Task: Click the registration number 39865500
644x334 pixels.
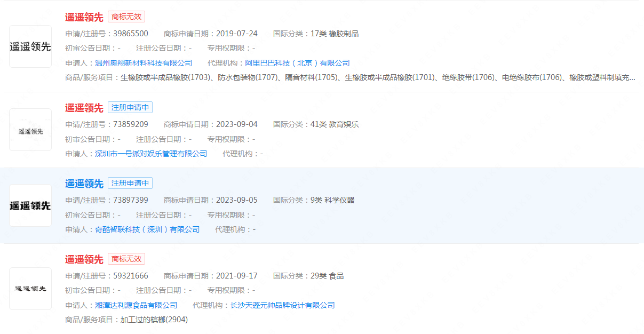Action: click(x=131, y=34)
